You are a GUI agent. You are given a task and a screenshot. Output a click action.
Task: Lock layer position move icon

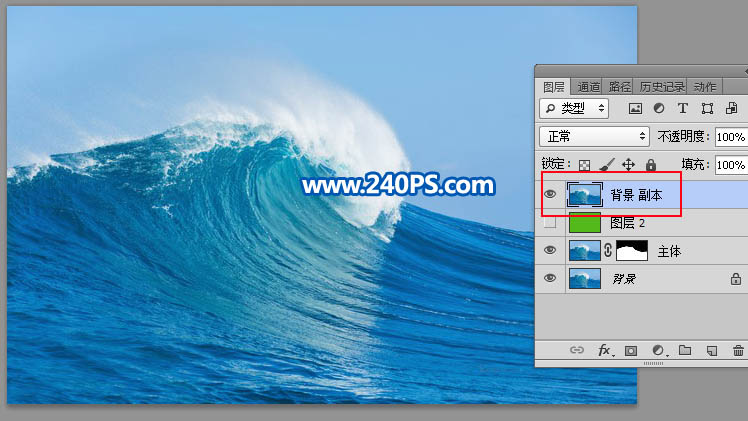[628, 164]
